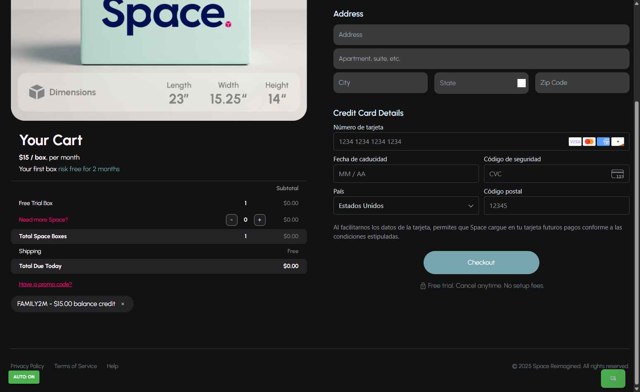
Task: Click the Visa card icon
Action: click(575, 142)
